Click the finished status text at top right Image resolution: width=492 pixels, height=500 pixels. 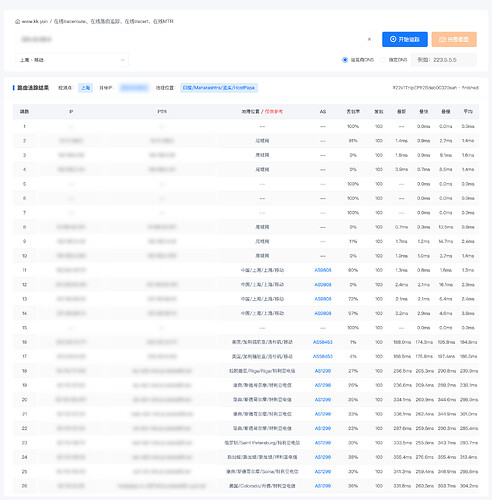470,88
